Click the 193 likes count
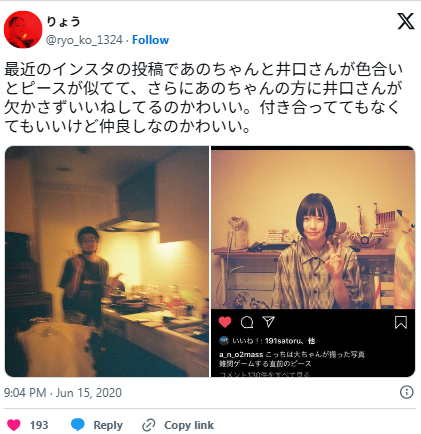Viewport: 421px width, 434px height. point(39,425)
